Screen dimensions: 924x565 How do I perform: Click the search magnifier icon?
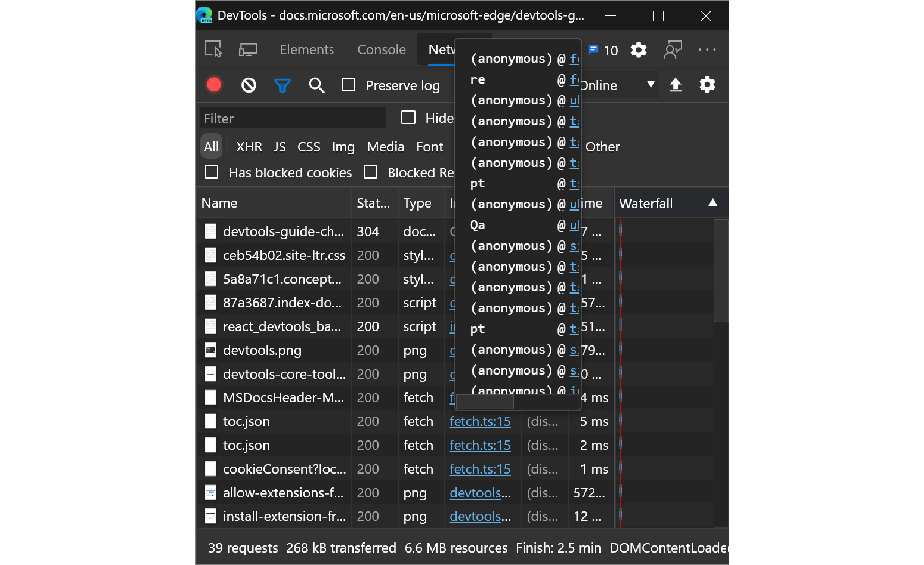[316, 84]
